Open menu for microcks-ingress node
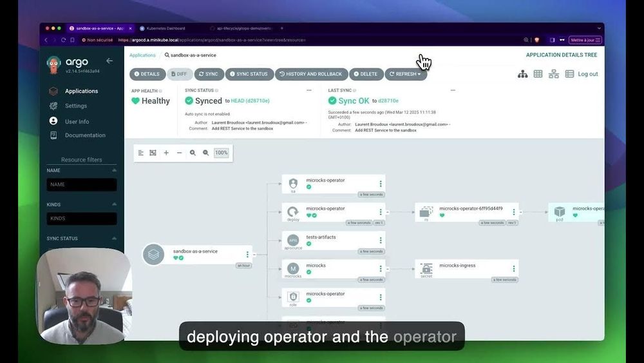The width and height of the screenshot is (644, 363). coord(513,269)
